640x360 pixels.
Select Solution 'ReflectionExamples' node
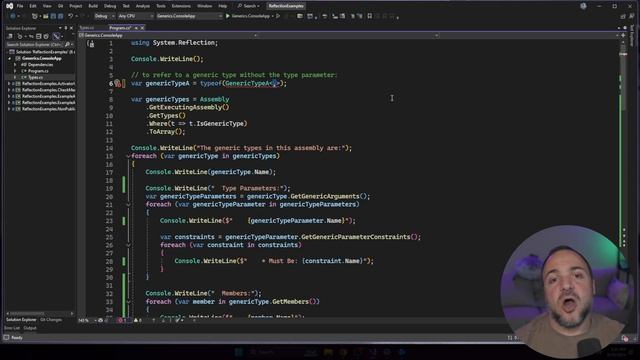(x=42, y=52)
